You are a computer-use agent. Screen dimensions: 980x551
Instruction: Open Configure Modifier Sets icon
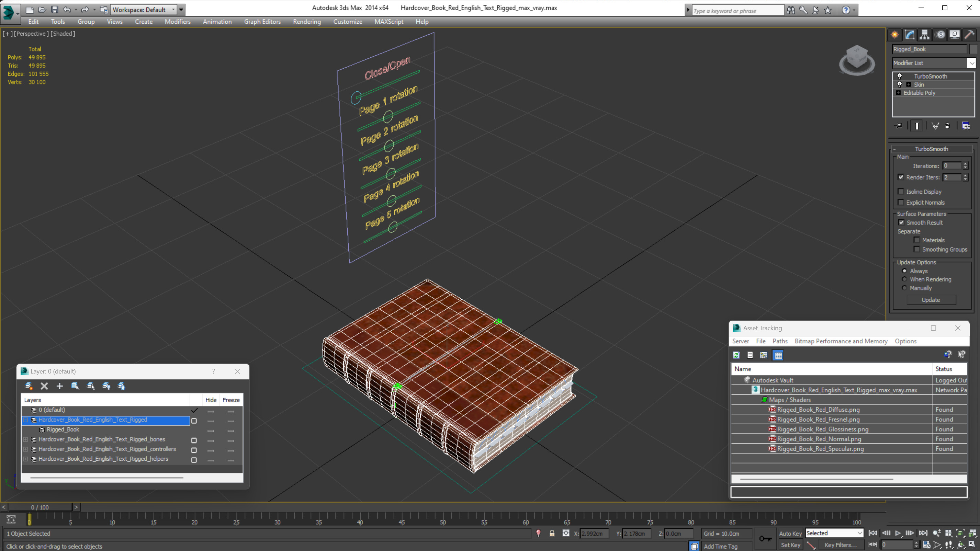click(x=966, y=126)
